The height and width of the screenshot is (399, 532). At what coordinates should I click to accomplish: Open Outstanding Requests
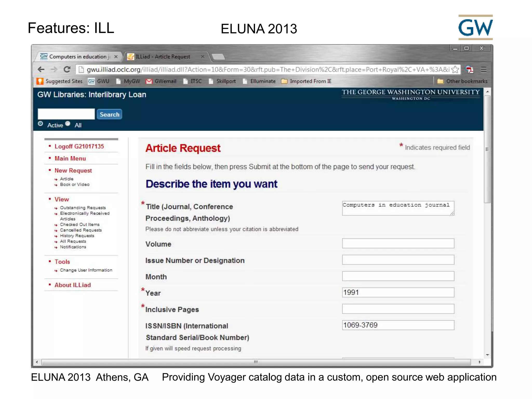point(83,208)
